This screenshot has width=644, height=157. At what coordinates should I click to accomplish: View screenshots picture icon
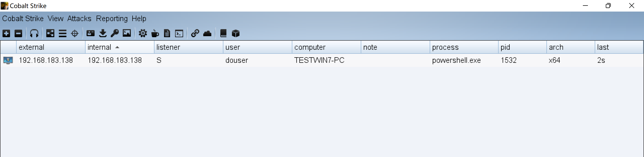[127, 33]
